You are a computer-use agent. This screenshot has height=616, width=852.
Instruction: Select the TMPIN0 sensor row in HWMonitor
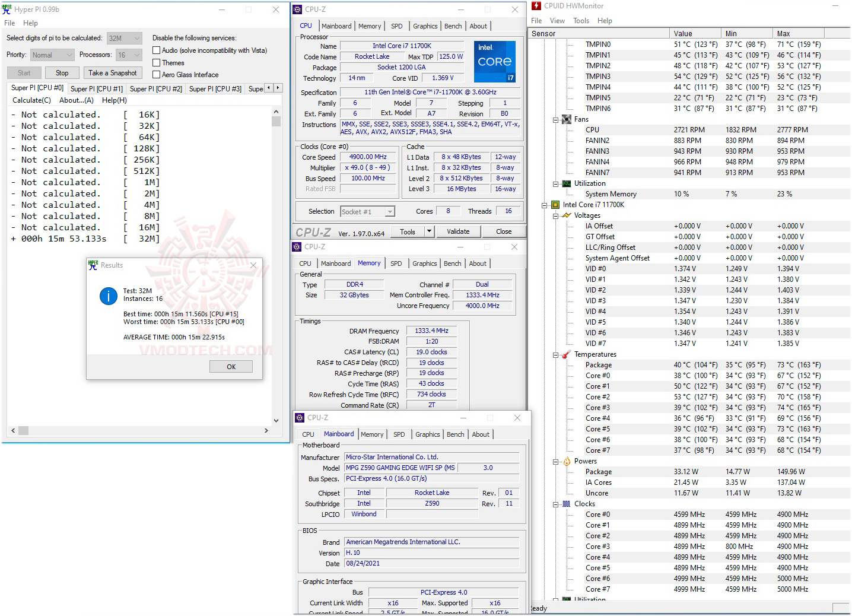click(689, 45)
